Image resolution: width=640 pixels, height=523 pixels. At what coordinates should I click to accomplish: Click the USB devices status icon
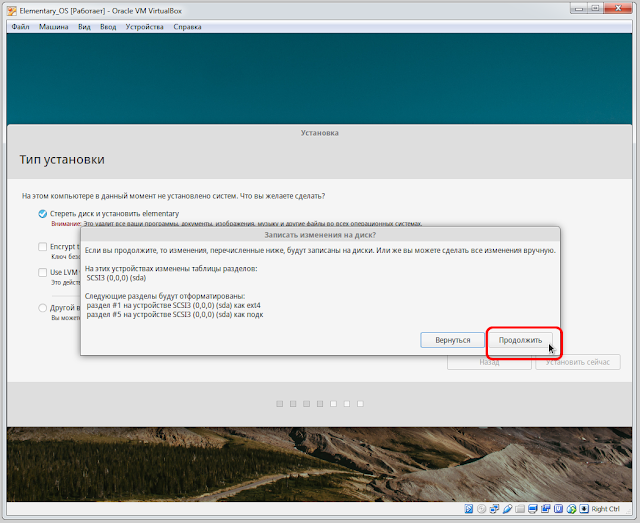(507, 509)
